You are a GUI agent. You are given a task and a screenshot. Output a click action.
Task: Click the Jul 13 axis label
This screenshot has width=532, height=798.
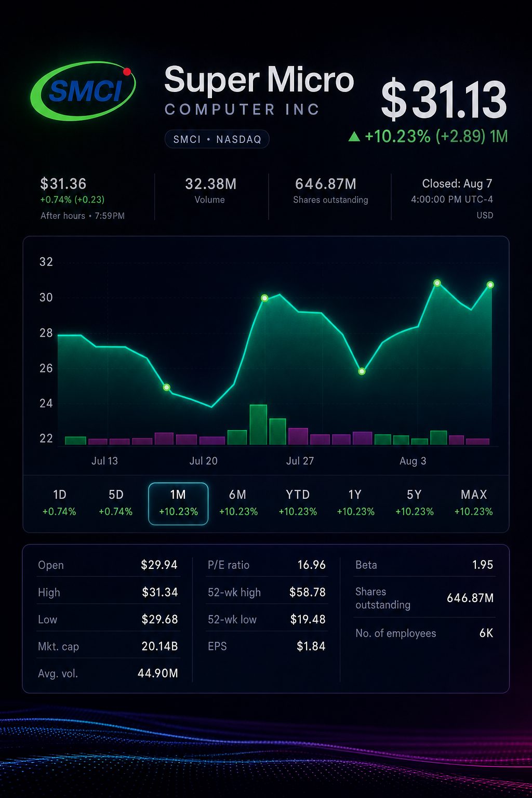105,461
